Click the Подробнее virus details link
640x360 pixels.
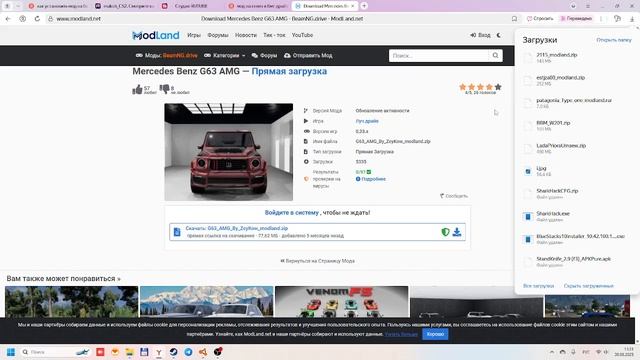click(x=371, y=179)
